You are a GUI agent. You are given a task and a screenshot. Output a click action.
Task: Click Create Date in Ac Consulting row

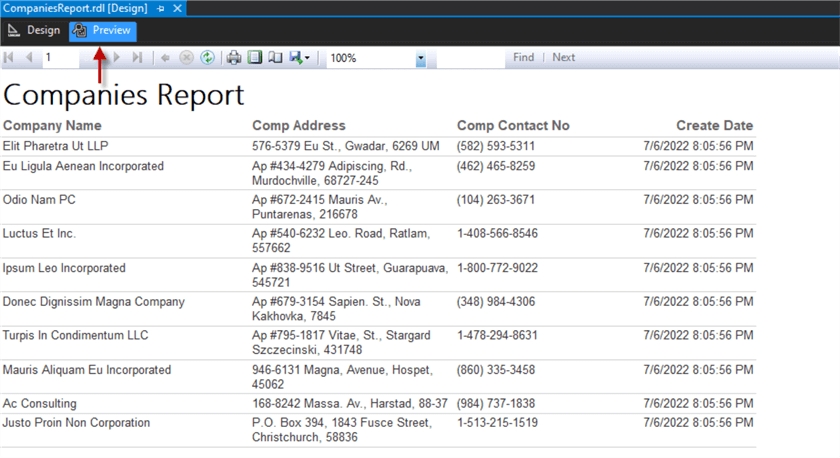(699, 403)
